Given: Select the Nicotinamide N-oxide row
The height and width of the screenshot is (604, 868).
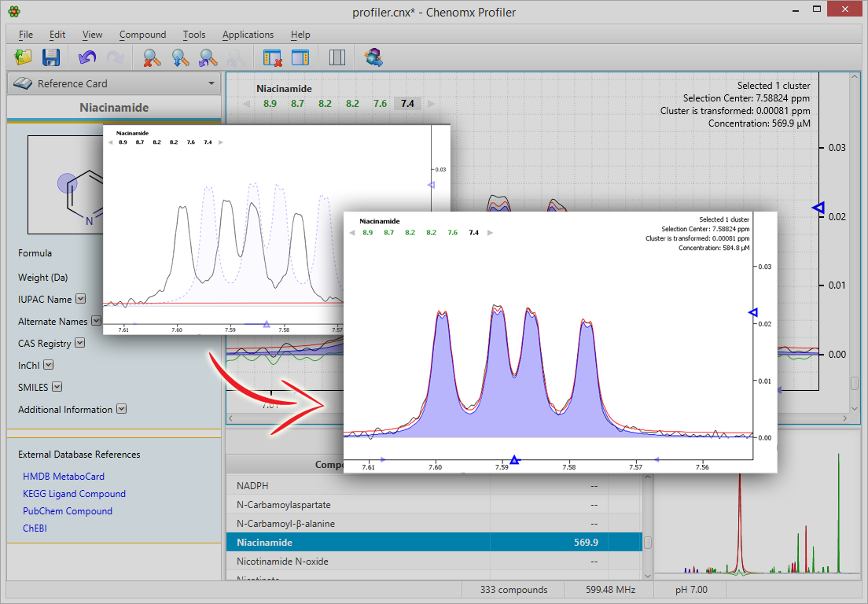Looking at the screenshot, I should [x=434, y=561].
